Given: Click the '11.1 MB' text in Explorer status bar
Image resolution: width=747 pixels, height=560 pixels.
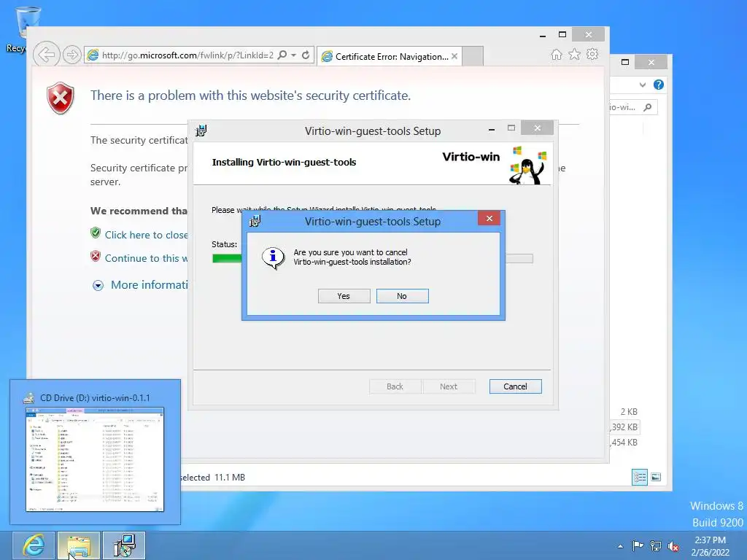Looking at the screenshot, I should (230, 477).
